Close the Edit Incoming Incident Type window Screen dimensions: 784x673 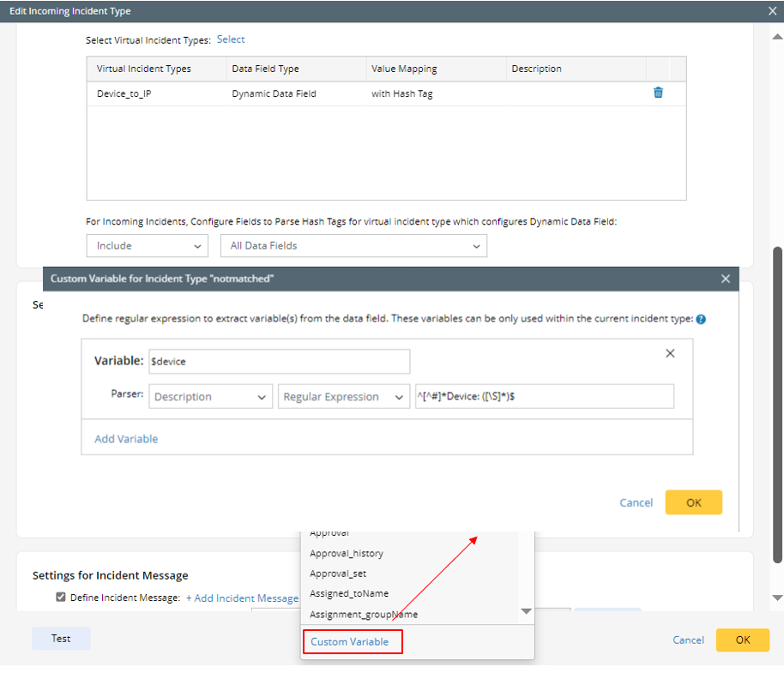coord(773,11)
